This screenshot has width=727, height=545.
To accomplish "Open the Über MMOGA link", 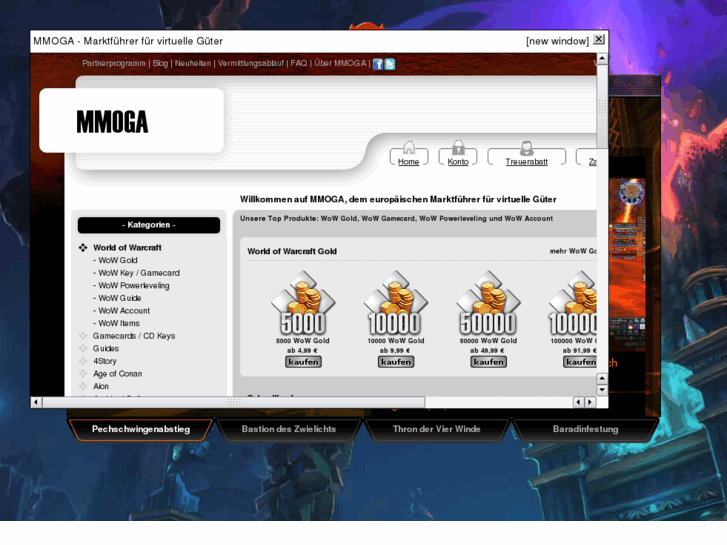I will [x=340, y=63].
